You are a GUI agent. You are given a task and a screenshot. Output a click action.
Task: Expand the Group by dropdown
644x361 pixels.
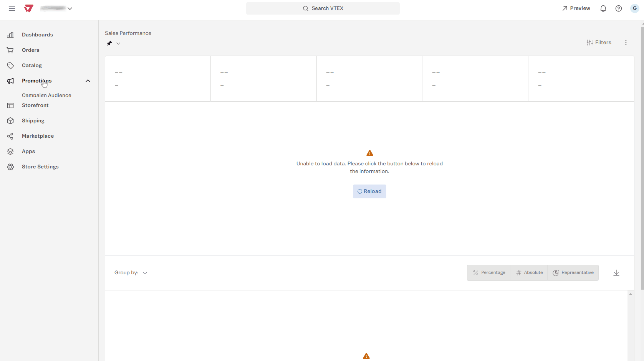click(x=145, y=273)
